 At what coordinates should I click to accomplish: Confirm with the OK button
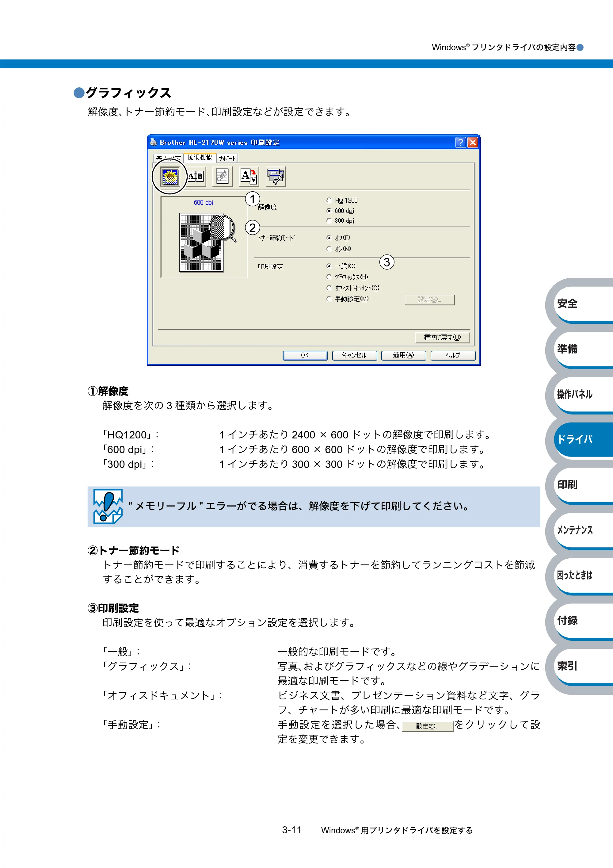305,355
